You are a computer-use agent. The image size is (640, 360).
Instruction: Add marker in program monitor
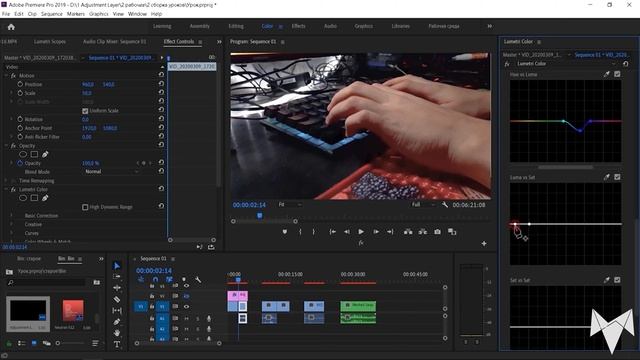(x=285, y=232)
